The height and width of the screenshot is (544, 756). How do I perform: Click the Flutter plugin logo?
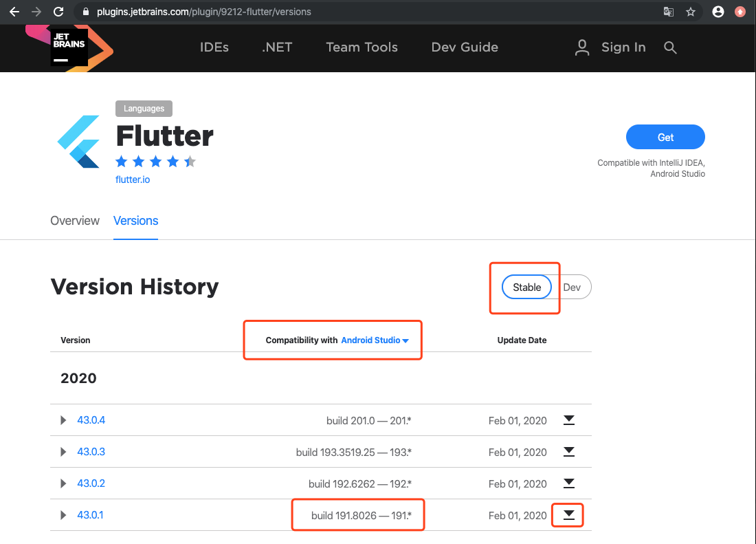pos(78,141)
